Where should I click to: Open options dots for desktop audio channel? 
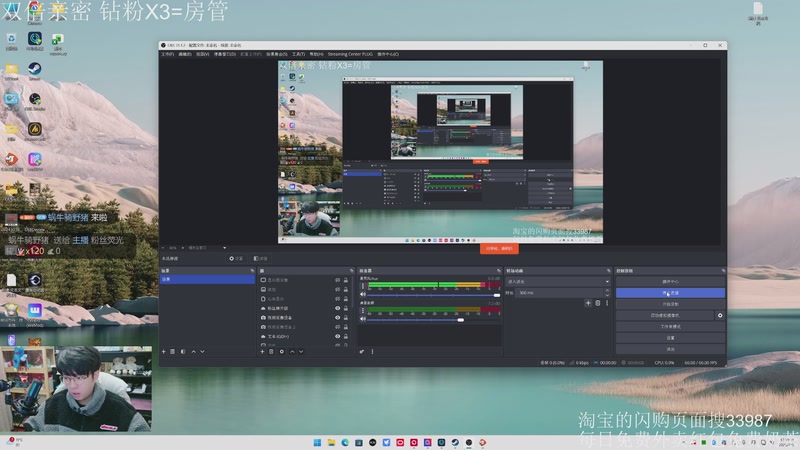coord(363,310)
